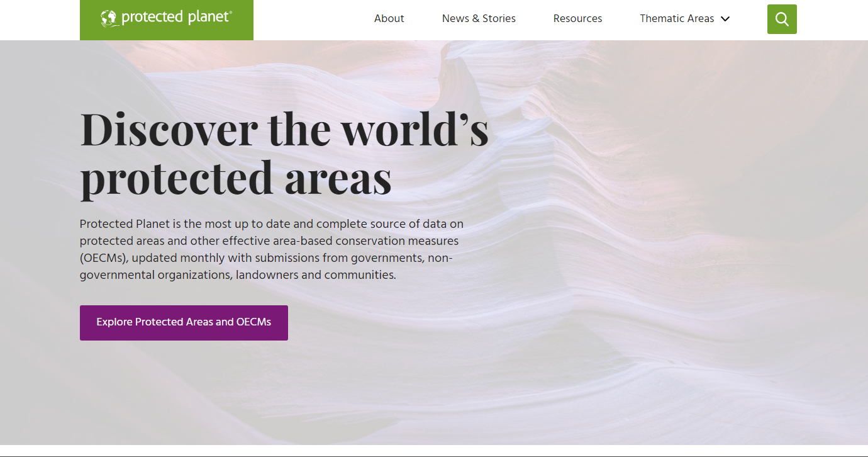Click the green search button in the header
Image resolution: width=868 pixels, height=457 pixels.
click(x=781, y=19)
